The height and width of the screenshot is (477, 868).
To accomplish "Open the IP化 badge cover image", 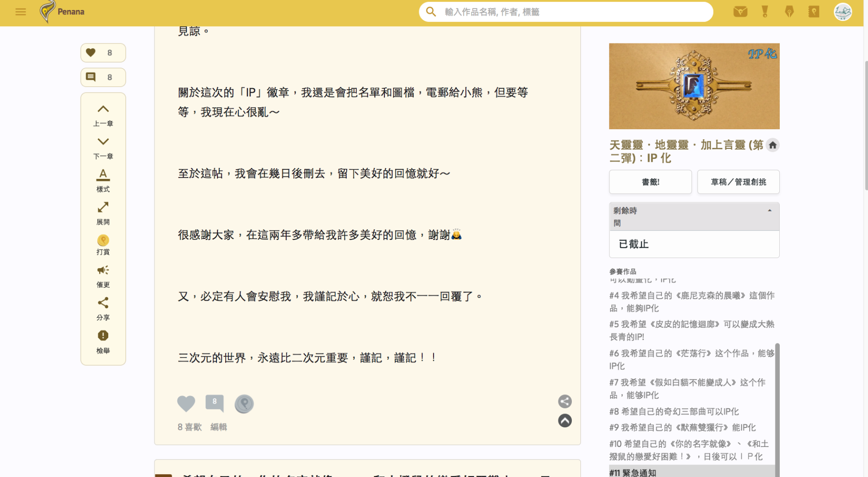I will 694,86.
